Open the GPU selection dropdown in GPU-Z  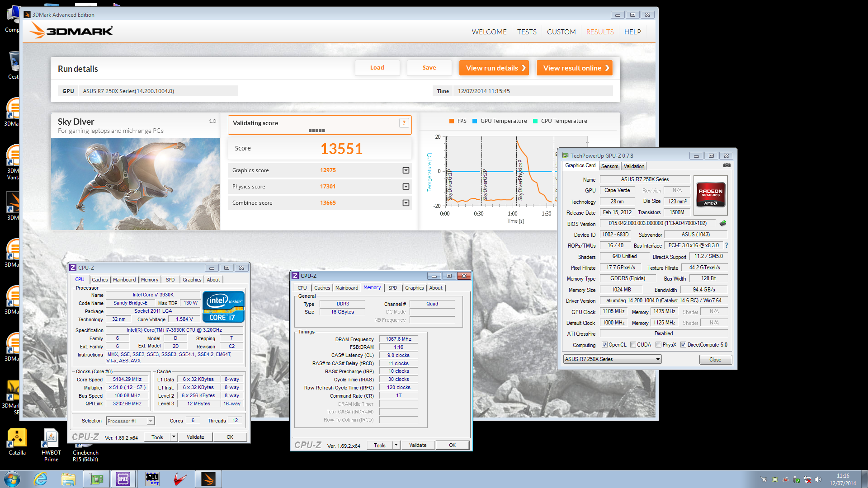click(x=658, y=359)
